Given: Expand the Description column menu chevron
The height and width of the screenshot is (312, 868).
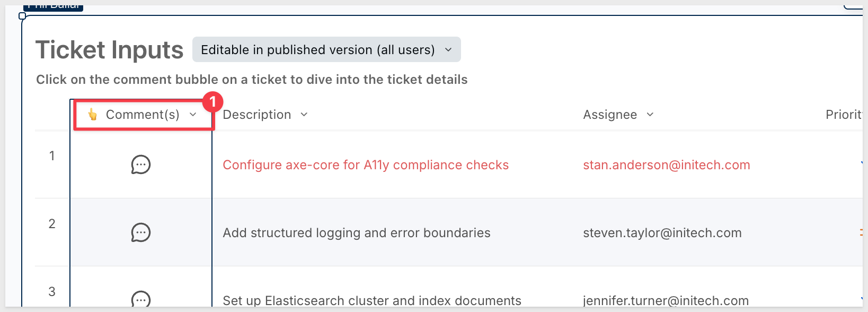Looking at the screenshot, I should pos(304,115).
